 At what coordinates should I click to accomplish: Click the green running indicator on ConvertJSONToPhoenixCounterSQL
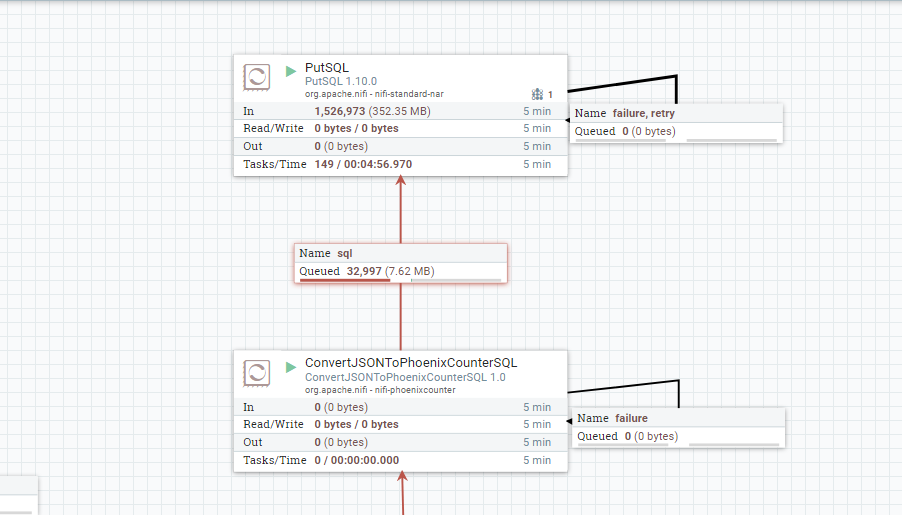[291, 367]
